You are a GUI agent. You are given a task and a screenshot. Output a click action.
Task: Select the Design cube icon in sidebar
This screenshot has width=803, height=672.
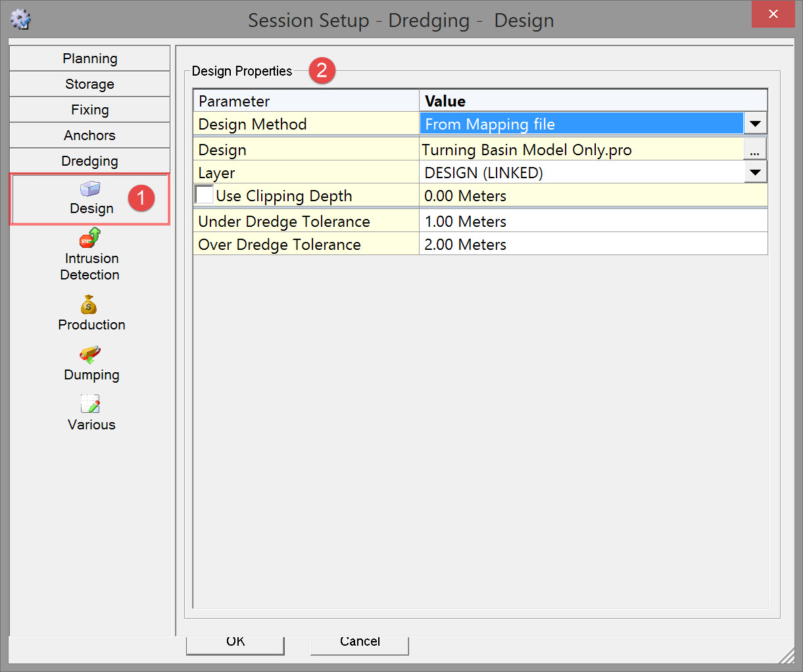tap(90, 189)
